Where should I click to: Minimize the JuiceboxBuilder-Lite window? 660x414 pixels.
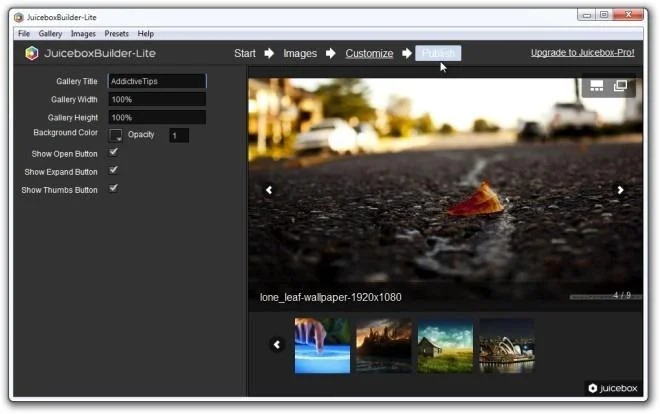coord(587,15)
